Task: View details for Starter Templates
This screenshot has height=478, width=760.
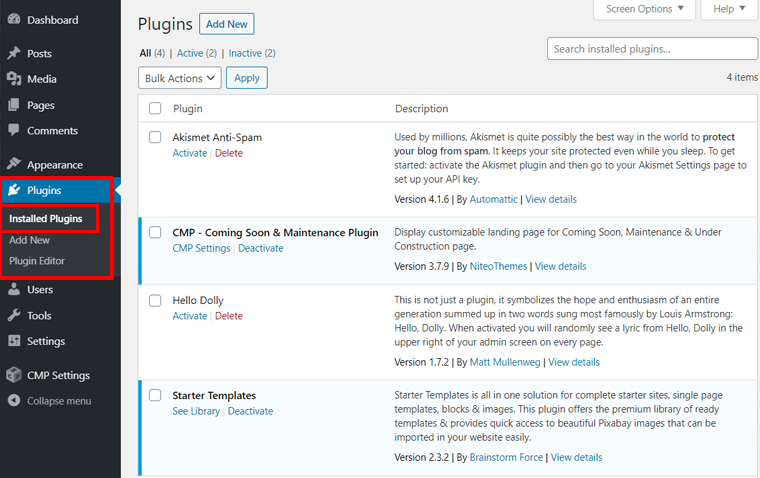Action: [x=576, y=457]
